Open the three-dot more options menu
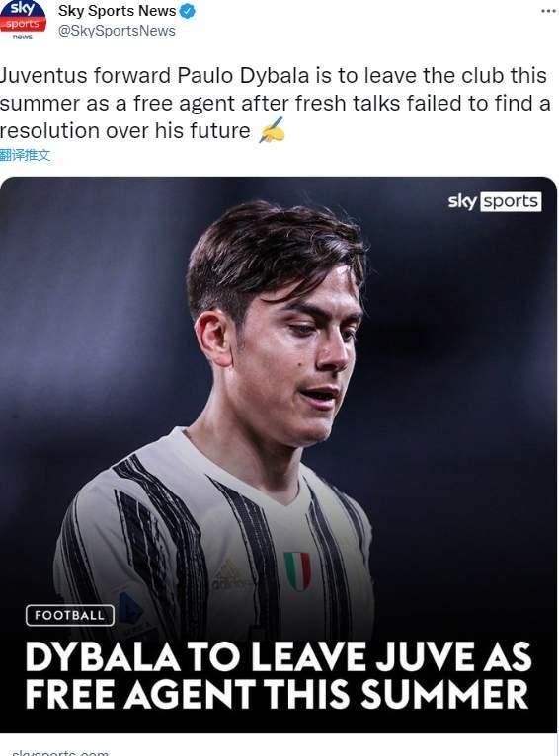The width and height of the screenshot is (559, 756). click(548, 11)
